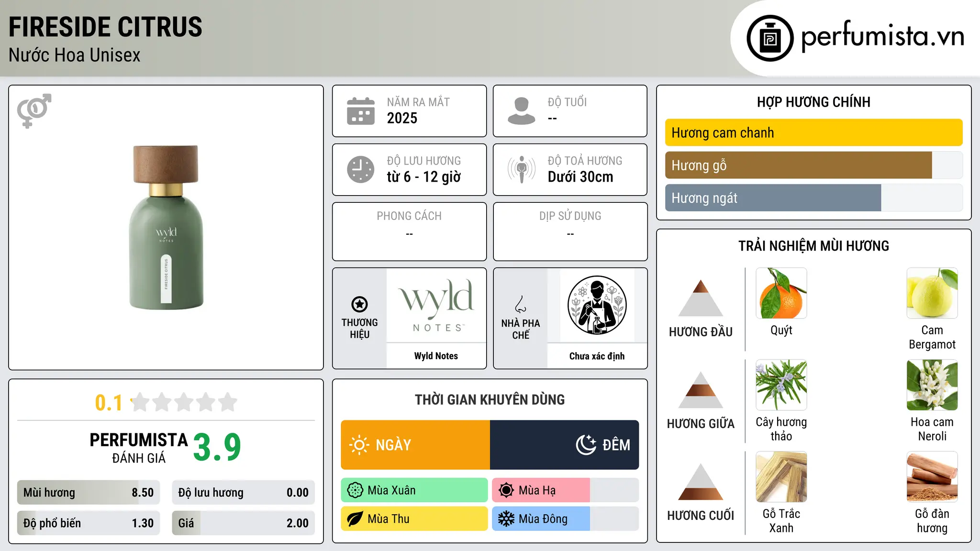Click the base notes pyramid icon
Viewport: 980px width, 551px height.
tap(701, 482)
